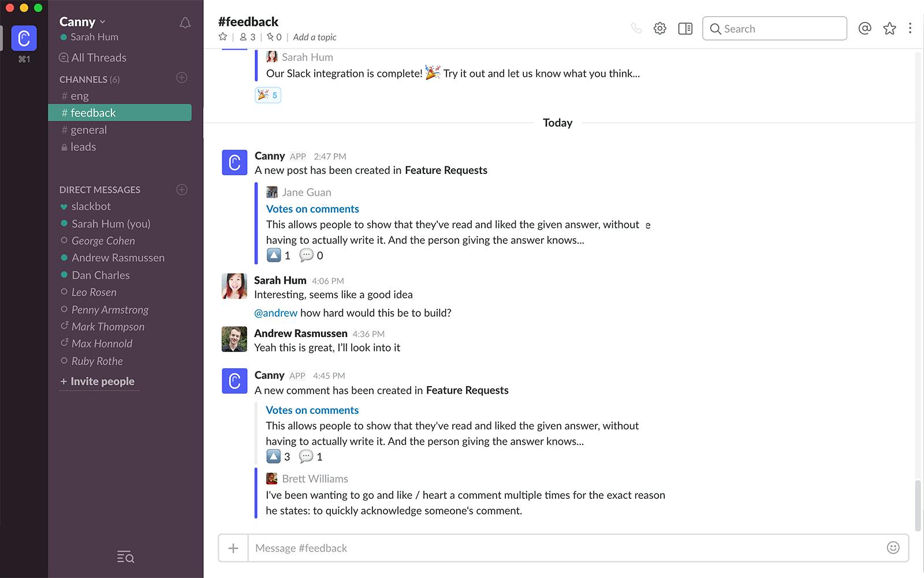Open the Canny workspace icon
Screen dimensions: 924x578
tap(24, 39)
